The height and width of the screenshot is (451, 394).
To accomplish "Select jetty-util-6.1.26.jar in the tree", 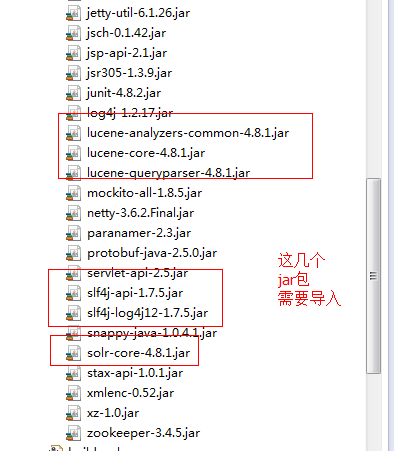I will coord(138,13).
